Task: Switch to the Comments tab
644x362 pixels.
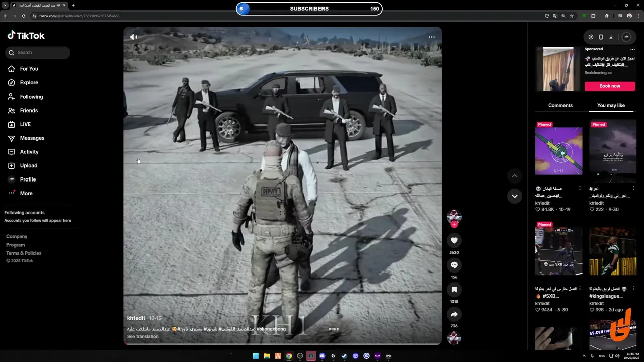Action: [x=560, y=105]
